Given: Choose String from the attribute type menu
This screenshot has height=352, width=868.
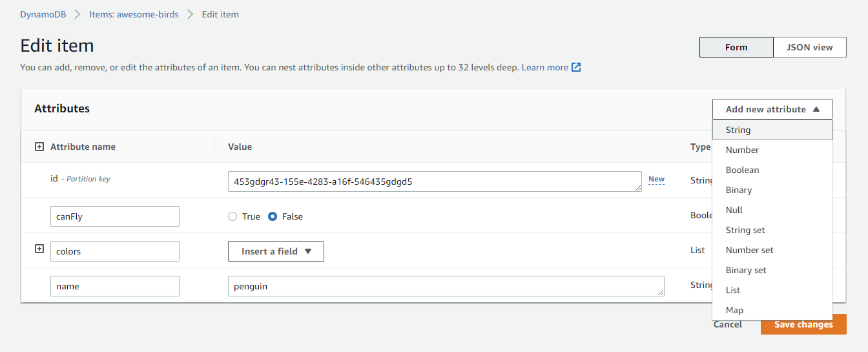Looking at the screenshot, I should (x=738, y=130).
